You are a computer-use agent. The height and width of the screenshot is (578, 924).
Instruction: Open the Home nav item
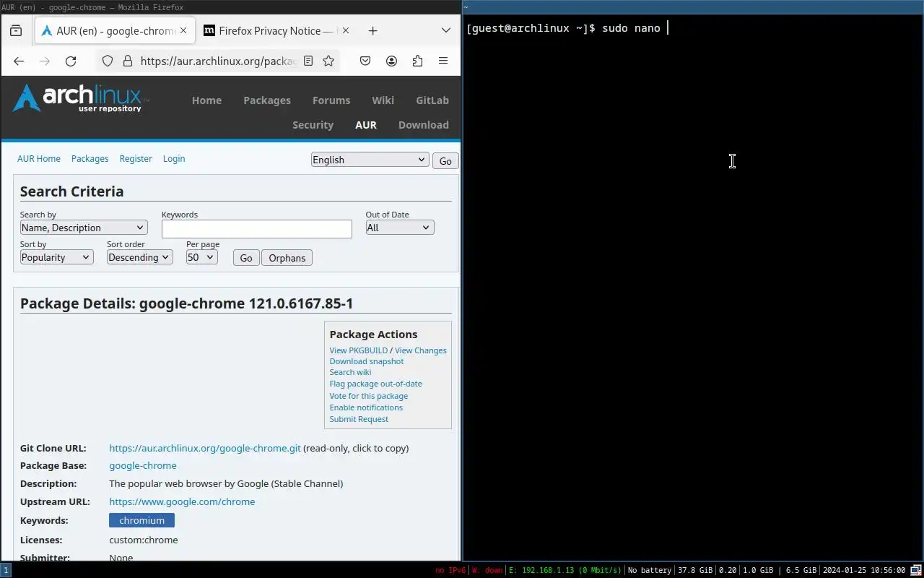pyautogui.click(x=206, y=100)
